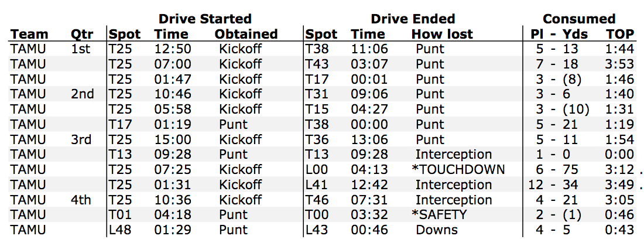The image size is (644, 246).
Task: Select the Drive Started heading
Action: [204, 19]
